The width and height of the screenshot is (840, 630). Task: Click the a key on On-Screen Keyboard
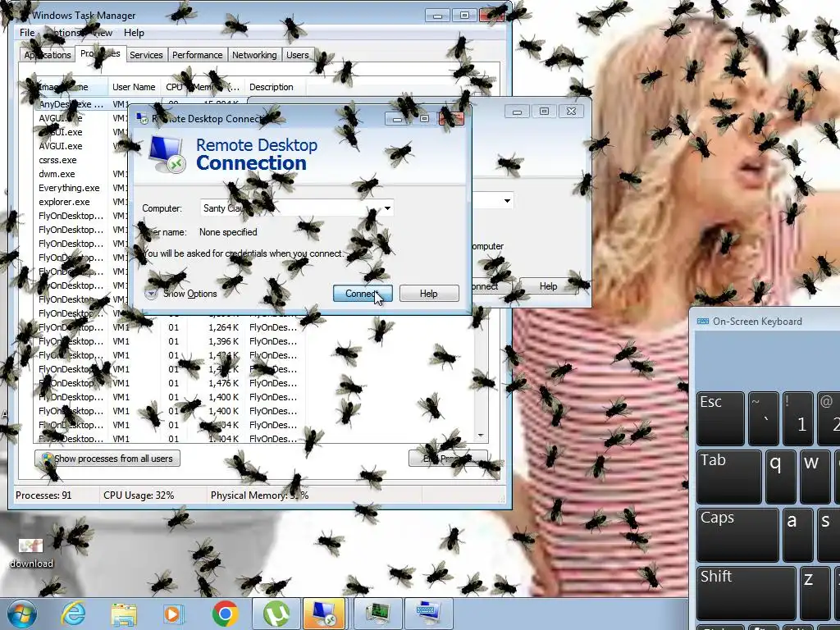click(797, 534)
